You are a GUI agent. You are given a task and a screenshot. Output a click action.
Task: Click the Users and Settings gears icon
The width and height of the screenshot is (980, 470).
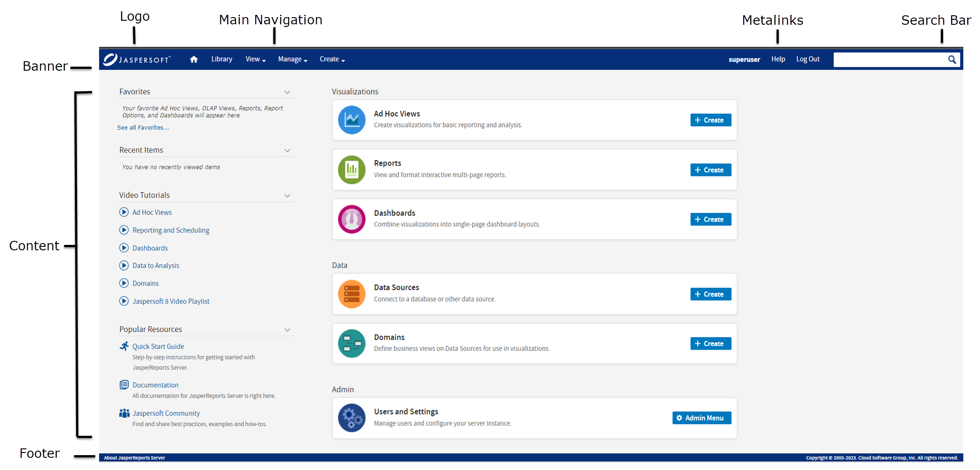(352, 418)
